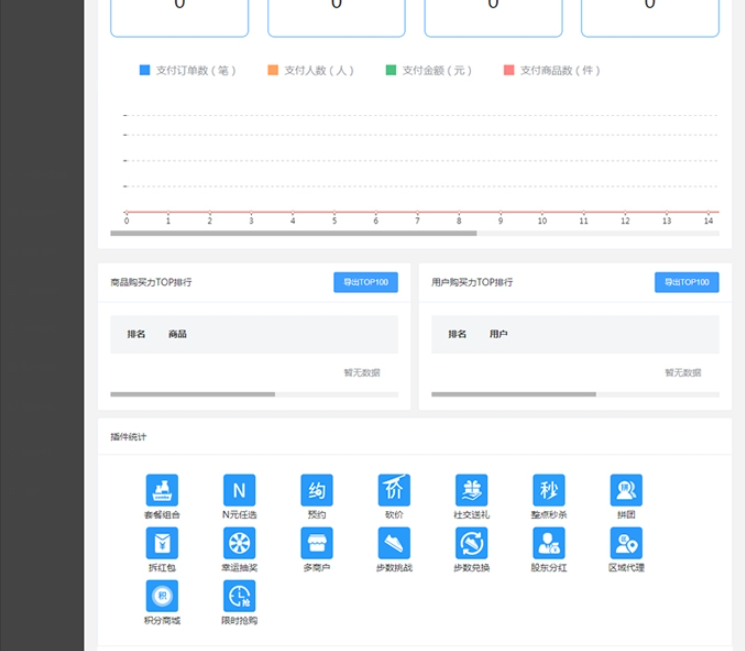Open the 步数挑战 step challenge plugin

pos(394,543)
